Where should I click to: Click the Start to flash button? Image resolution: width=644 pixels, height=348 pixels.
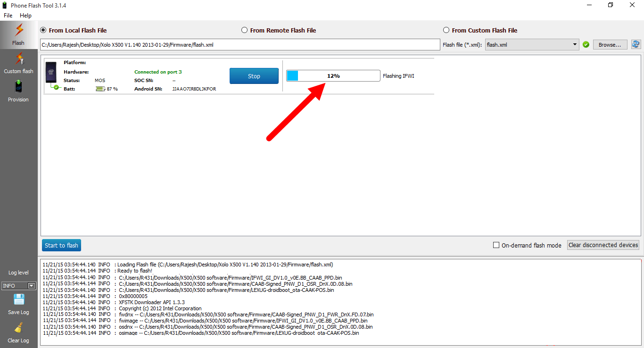[61, 245]
